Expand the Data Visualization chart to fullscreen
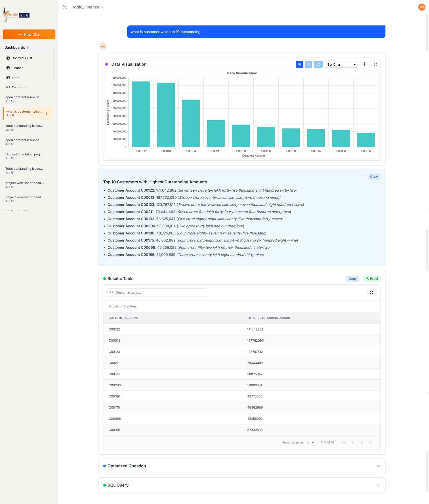This screenshot has height=504, width=429. pyautogui.click(x=375, y=64)
